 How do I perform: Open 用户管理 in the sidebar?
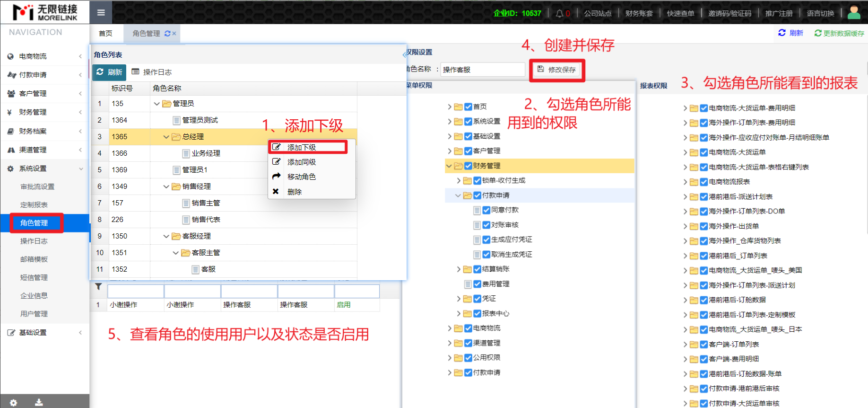click(x=34, y=314)
